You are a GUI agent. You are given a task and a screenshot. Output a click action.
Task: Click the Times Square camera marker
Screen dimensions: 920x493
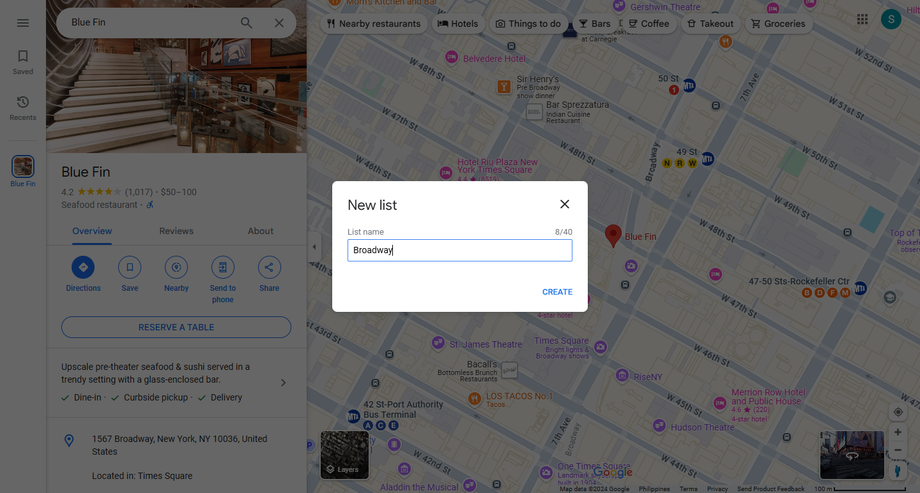(600, 347)
